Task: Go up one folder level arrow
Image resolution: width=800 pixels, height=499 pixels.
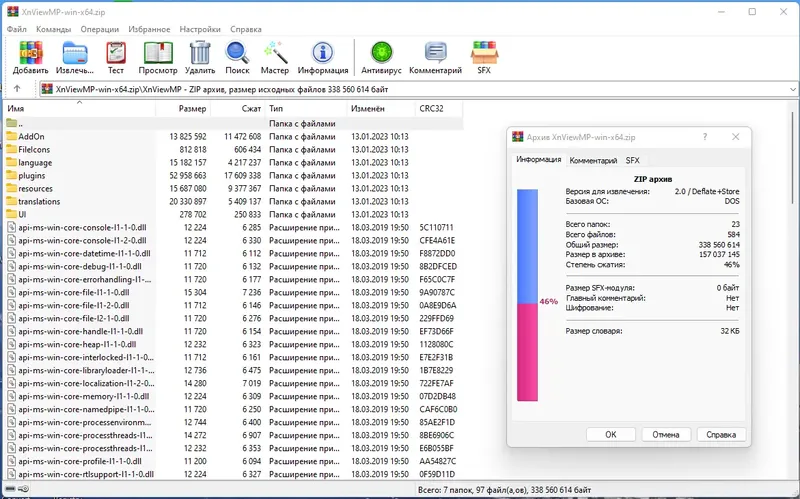Action: (x=17, y=89)
